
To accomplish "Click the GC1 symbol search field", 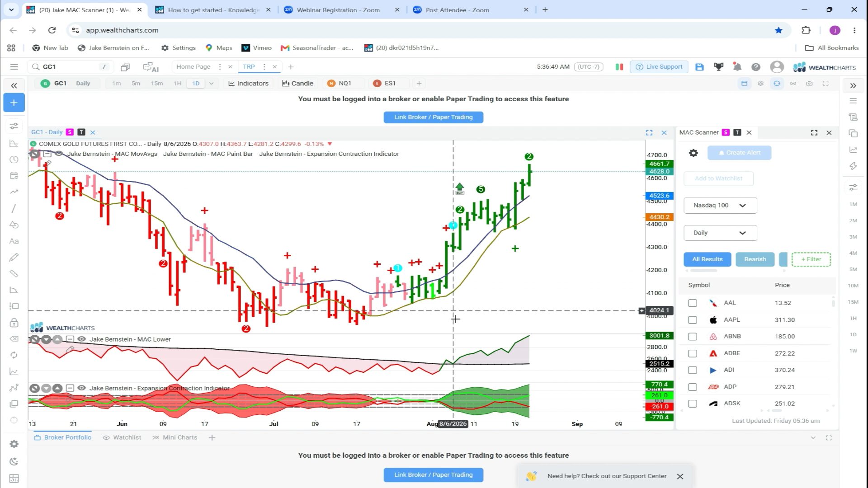I will click(70, 67).
